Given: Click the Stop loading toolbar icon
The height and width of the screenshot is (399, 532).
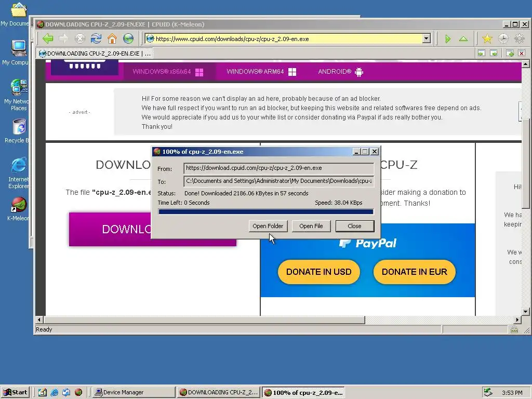Looking at the screenshot, I should coord(79,38).
